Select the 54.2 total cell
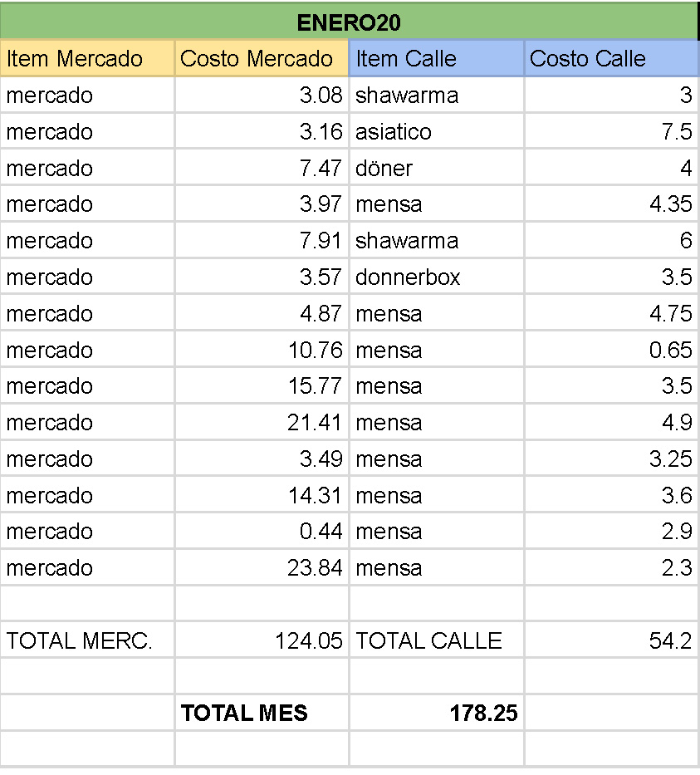Screen dimensions: 700x775 [x=612, y=640]
